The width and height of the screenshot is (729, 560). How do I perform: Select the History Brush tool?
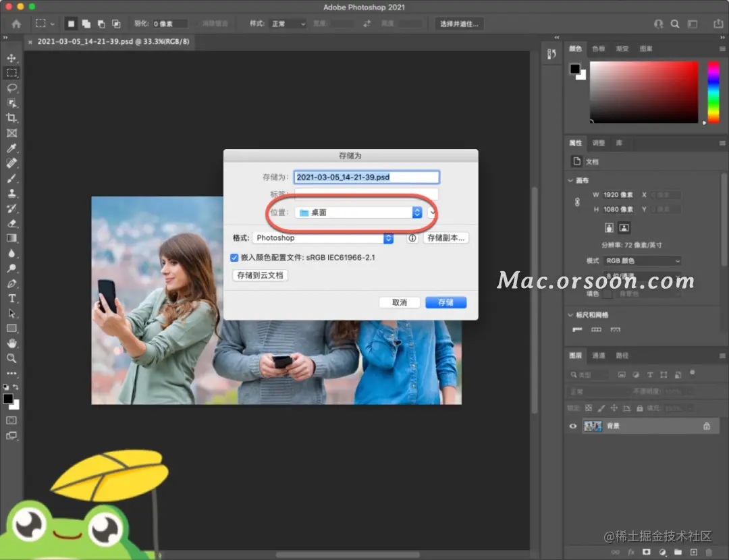(x=11, y=208)
